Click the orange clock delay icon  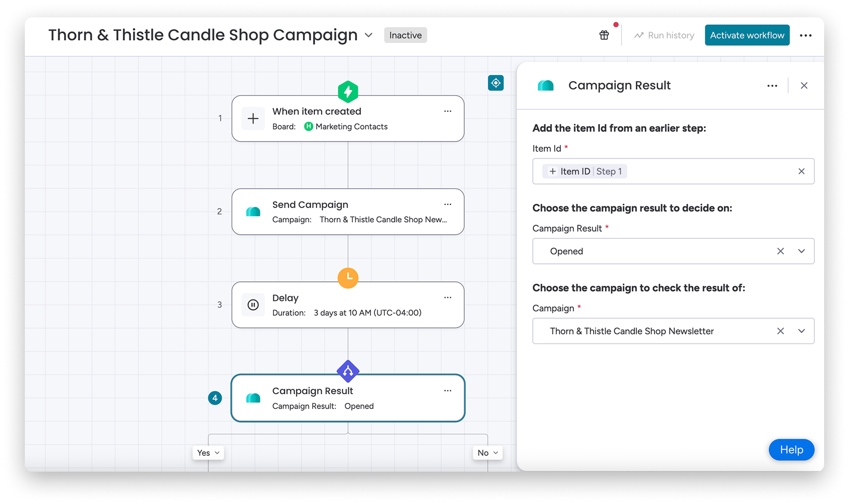tap(348, 277)
